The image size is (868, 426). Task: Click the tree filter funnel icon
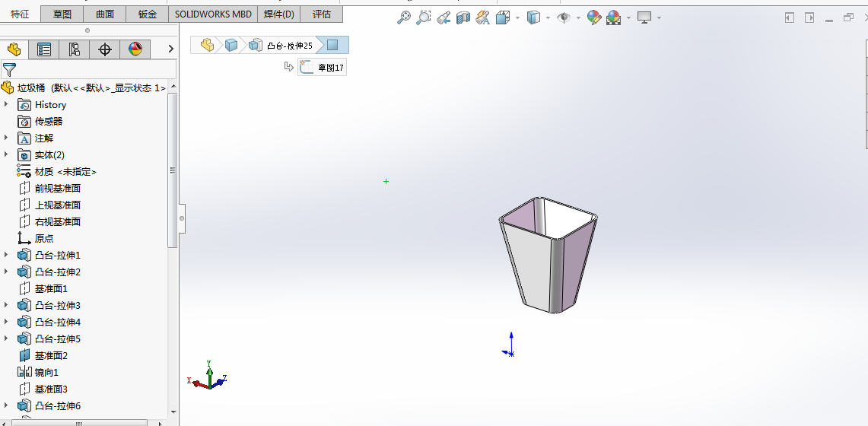pyautogui.click(x=9, y=70)
